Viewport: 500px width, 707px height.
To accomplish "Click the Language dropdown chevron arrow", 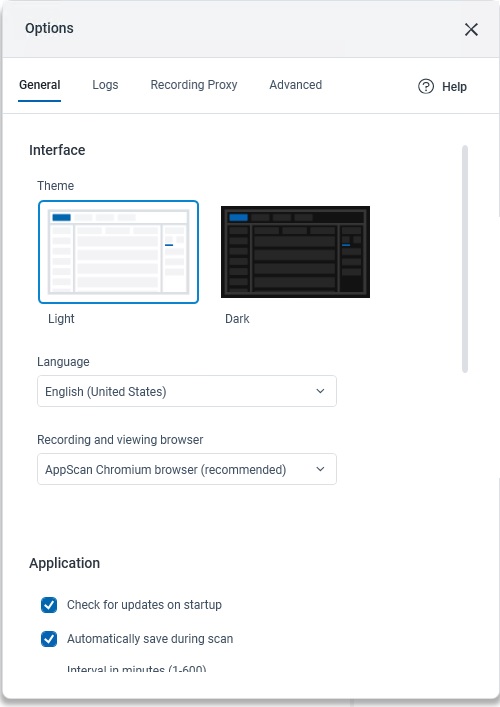I will tap(320, 391).
